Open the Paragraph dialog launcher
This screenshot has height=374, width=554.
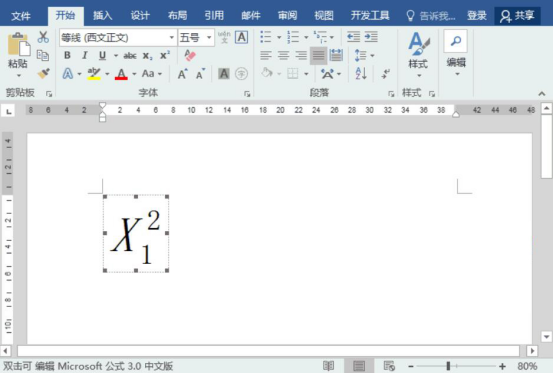(x=391, y=94)
